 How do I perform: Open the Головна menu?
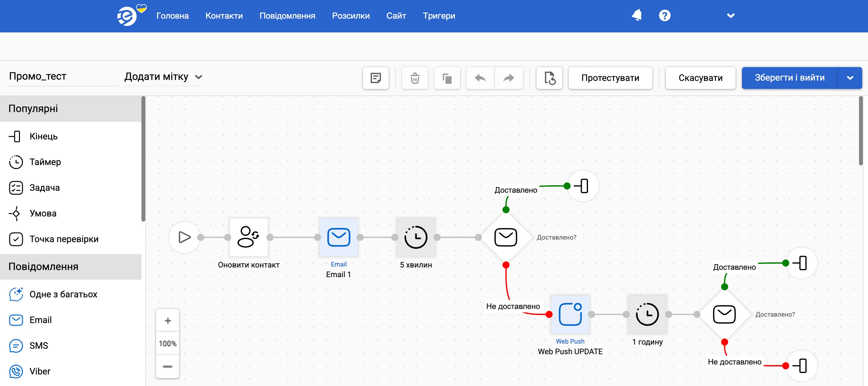[x=173, y=16]
